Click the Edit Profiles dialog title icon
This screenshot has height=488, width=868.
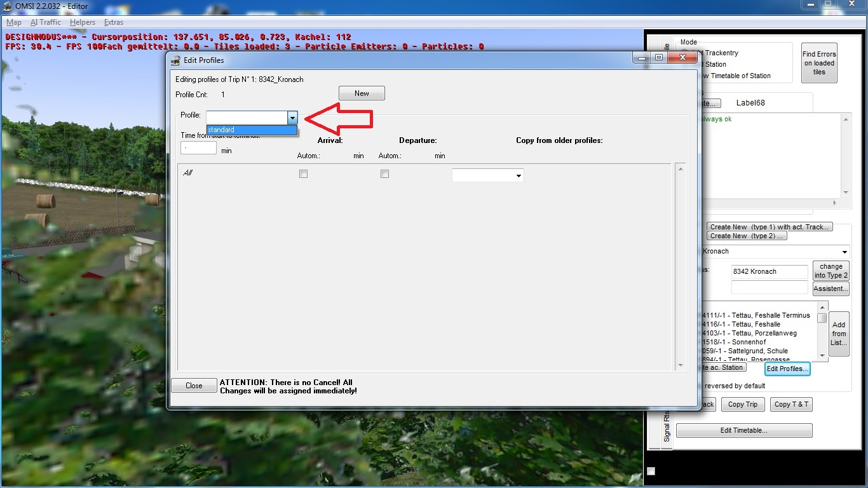(x=176, y=60)
